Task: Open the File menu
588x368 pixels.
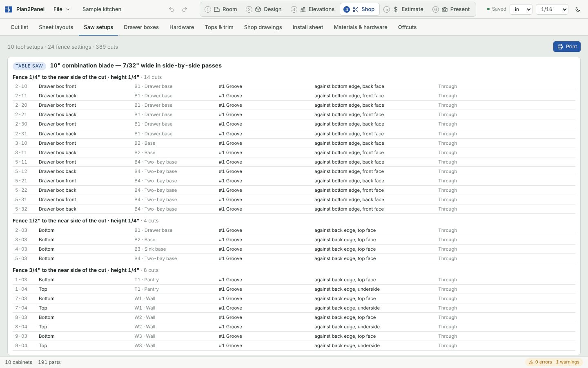Action: (61, 9)
